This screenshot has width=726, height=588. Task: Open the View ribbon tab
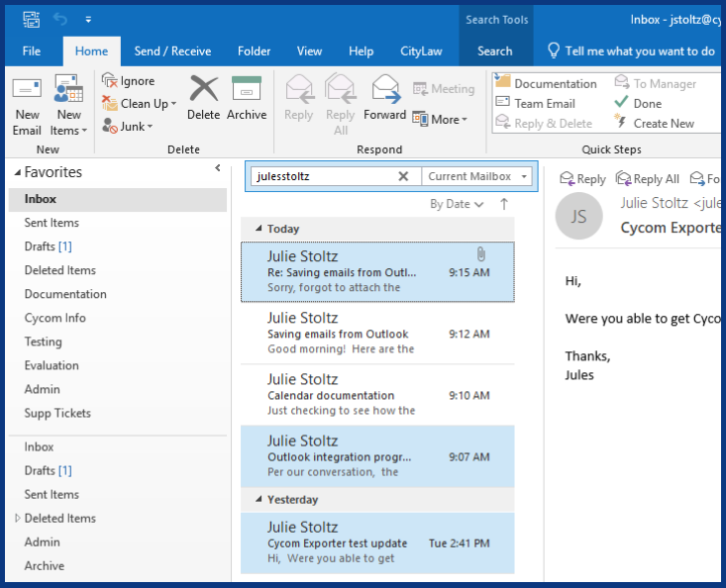pyautogui.click(x=309, y=50)
